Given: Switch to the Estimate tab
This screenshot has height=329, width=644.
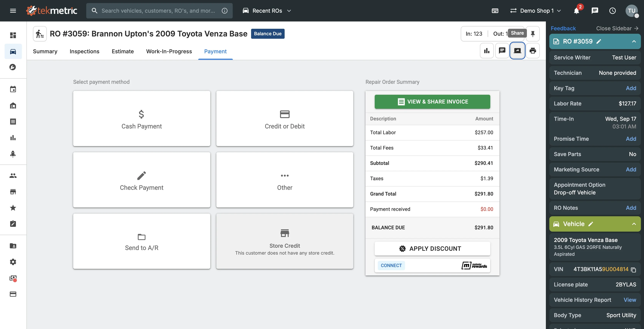Looking at the screenshot, I should (122, 52).
